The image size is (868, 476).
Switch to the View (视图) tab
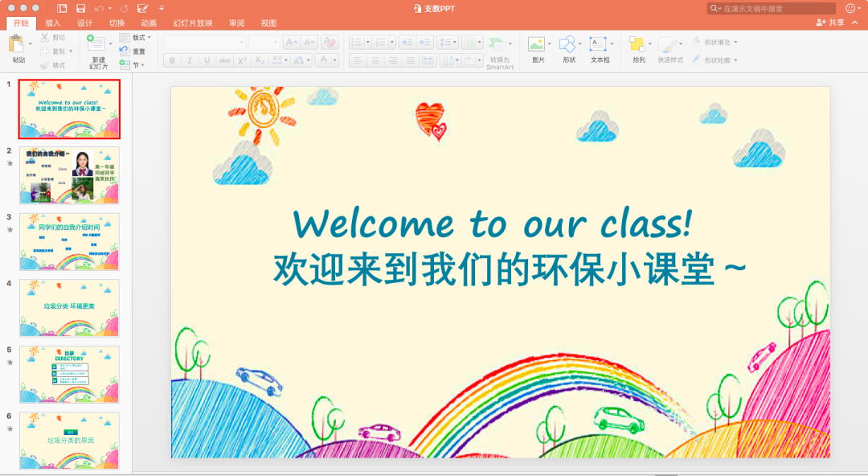tap(268, 23)
